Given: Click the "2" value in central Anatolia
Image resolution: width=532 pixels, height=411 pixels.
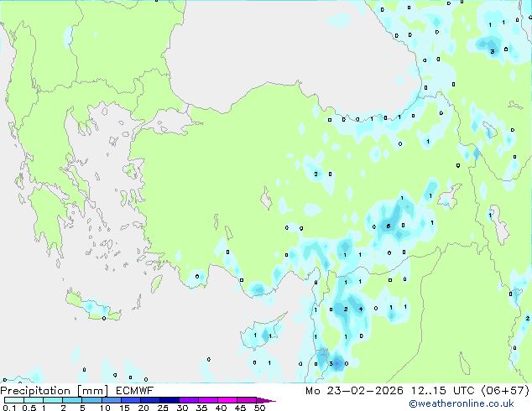Looking at the screenshot, I should click(316, 174).
